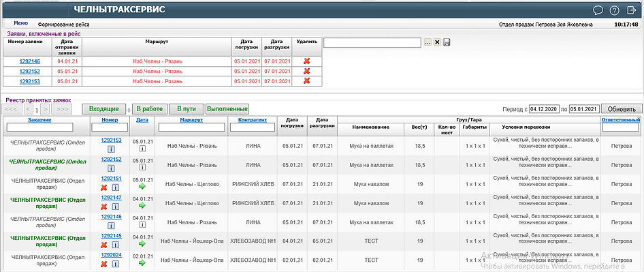644x272 pixels.
Task: Click green arrow to add request 1292145
Action: pyautogui.click(x=142, y=243)
